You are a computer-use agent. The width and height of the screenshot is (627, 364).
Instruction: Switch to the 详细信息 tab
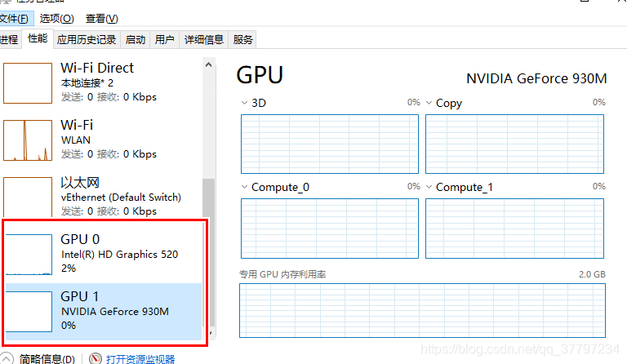tap(204, 39)
